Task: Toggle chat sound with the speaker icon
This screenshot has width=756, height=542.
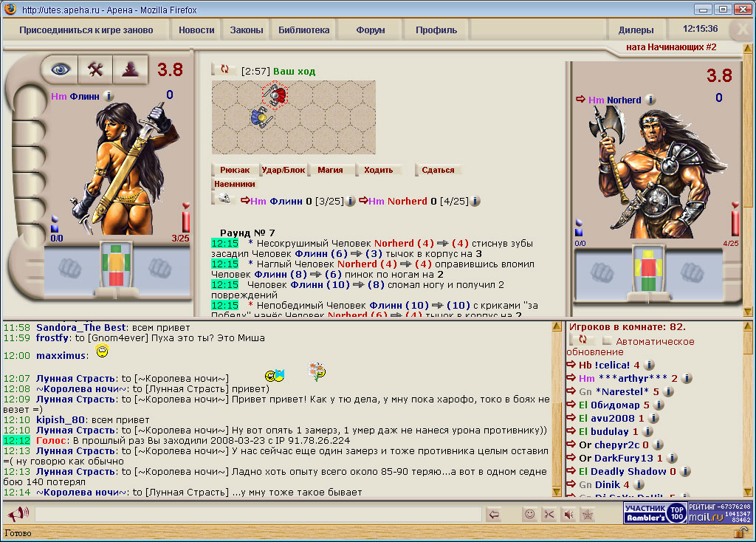Action: pos(569,515)
